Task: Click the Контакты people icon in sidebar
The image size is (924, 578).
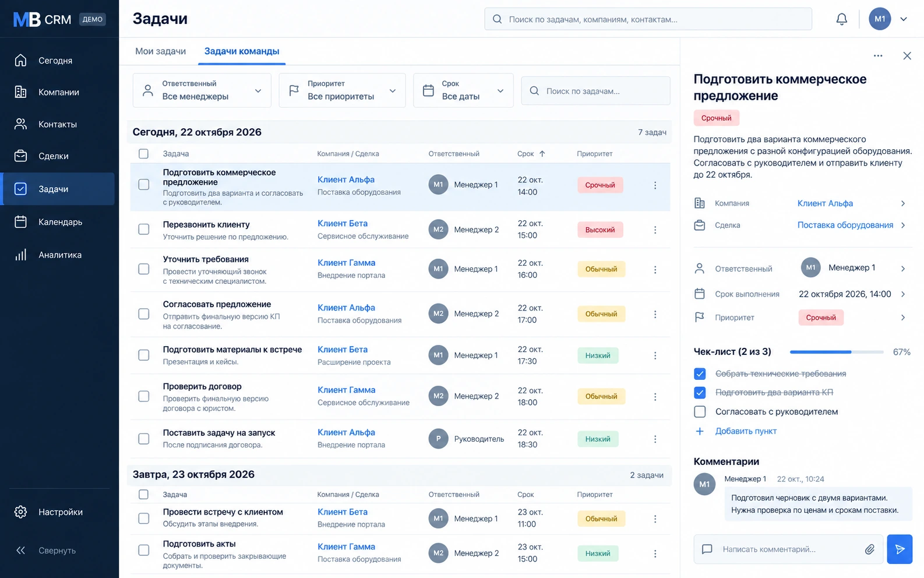Action: coord(20,124)
